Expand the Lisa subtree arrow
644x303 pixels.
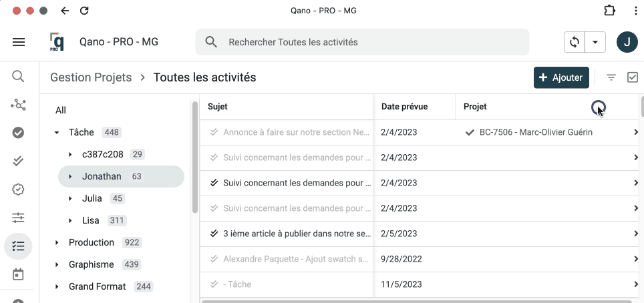tap(70, 220)
